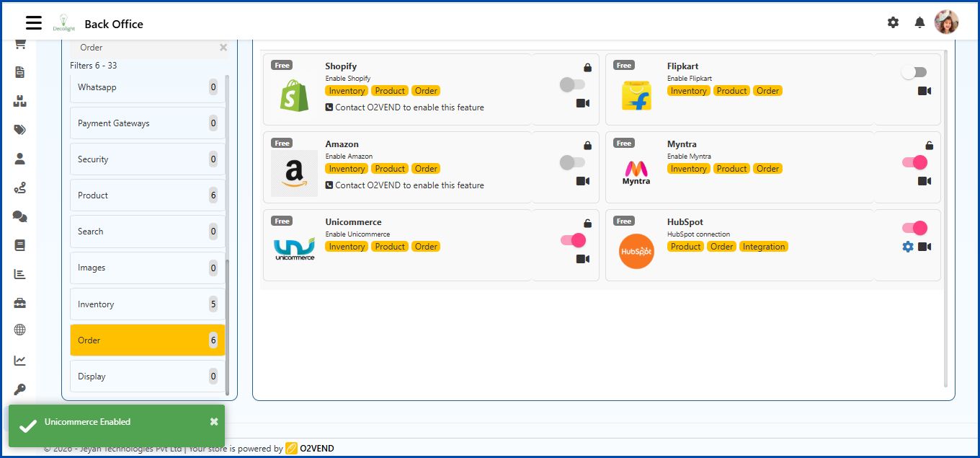Play the Myntra tutorial video icon
The height and width of the screenshot is (458, 980).
[x=925, y=181]
